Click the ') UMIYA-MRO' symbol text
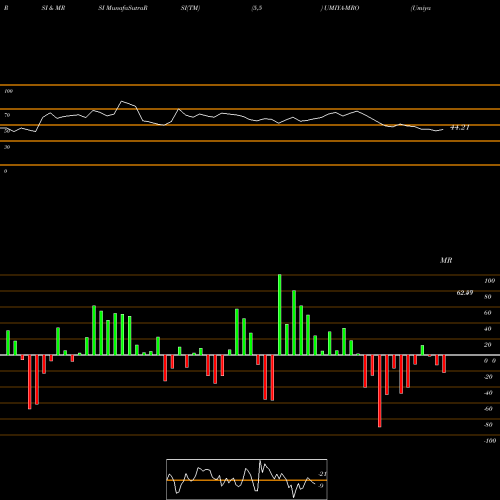500x500 pixels. click(340, 8)
